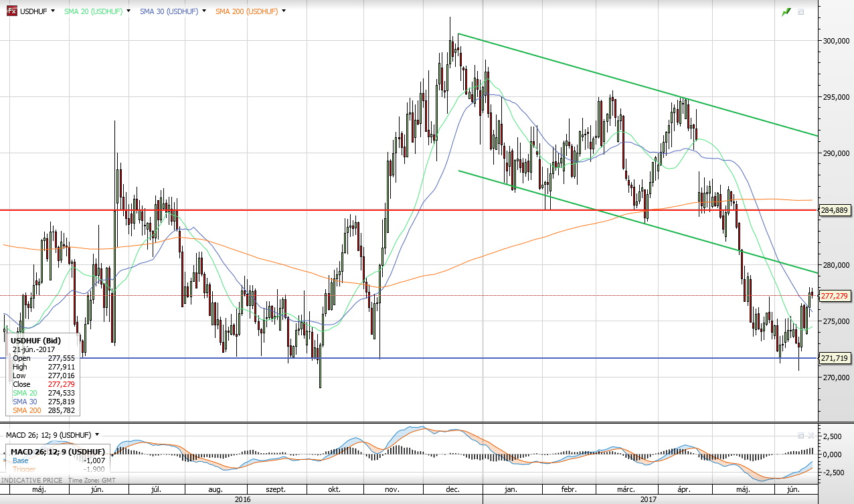Close the MACD indicator pane

click(810, 435)
